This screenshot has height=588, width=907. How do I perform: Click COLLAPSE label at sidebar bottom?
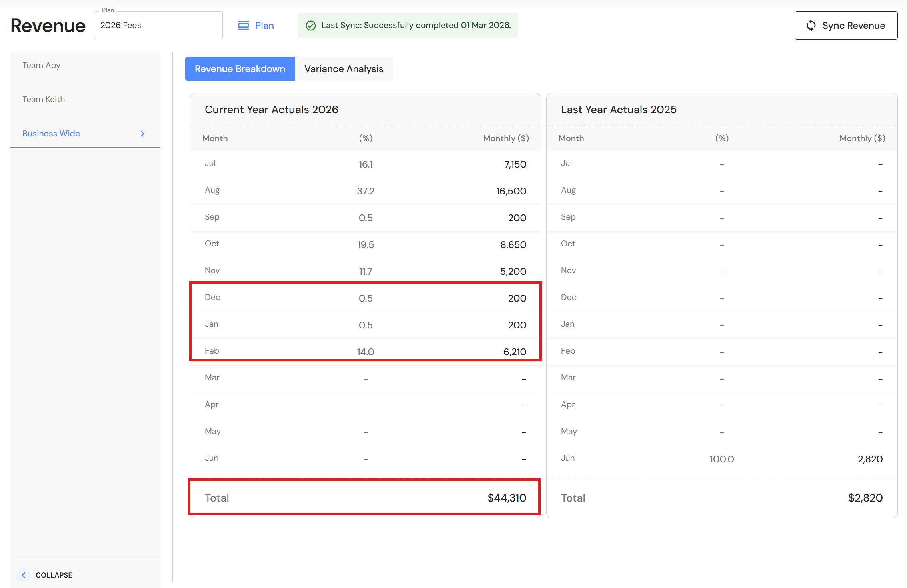(x=54, y=575)
